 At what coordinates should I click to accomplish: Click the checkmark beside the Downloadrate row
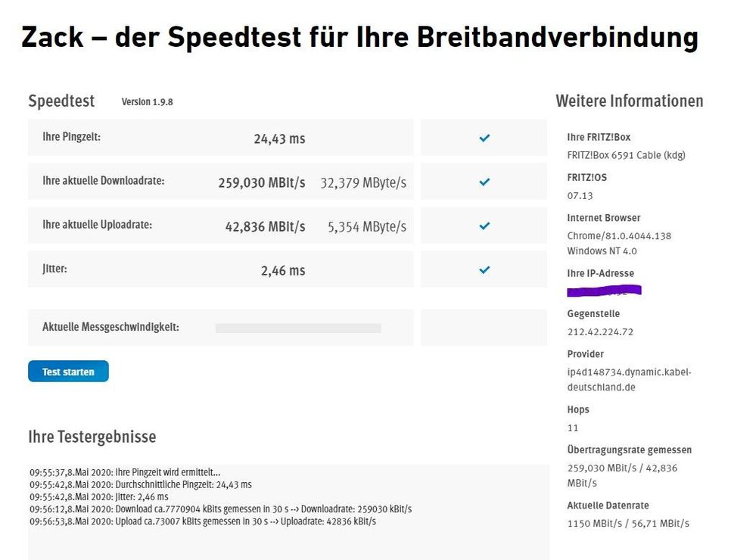pos(484,182)
